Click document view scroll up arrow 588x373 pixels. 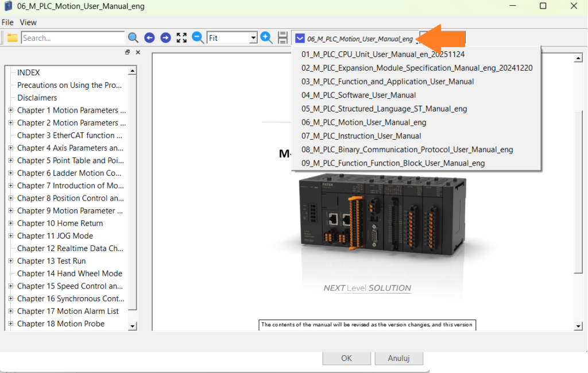click(x=578, y=58)
